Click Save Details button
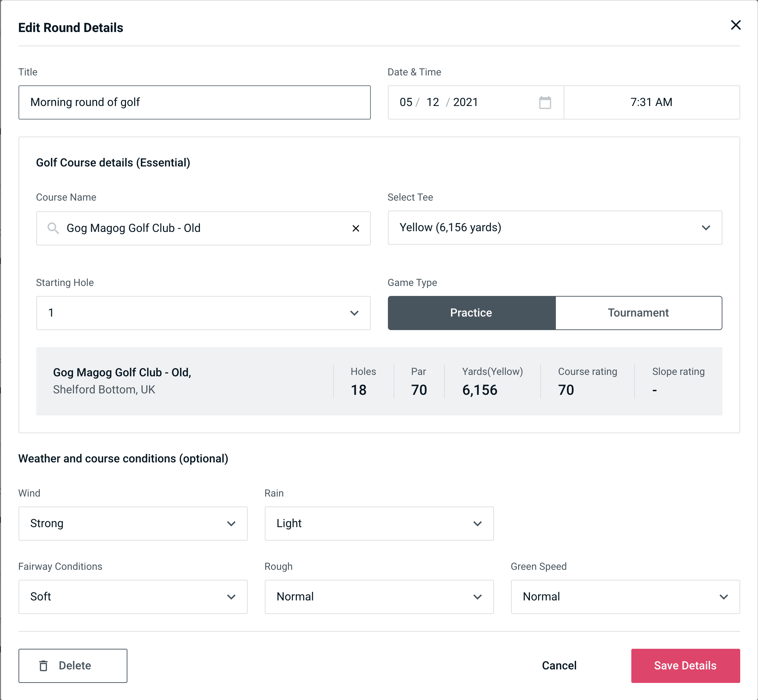Screen dimensions: 758x700 pos(685,665)
